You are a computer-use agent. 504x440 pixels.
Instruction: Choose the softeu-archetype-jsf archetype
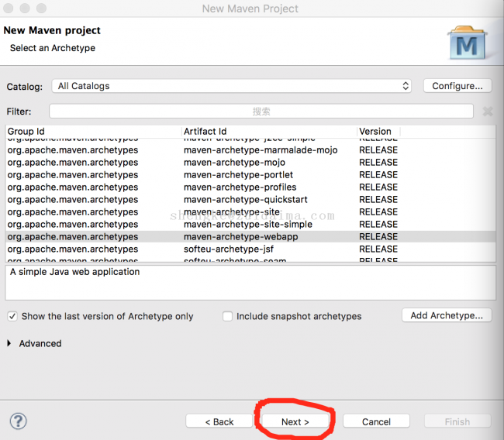tap(229, 249)
